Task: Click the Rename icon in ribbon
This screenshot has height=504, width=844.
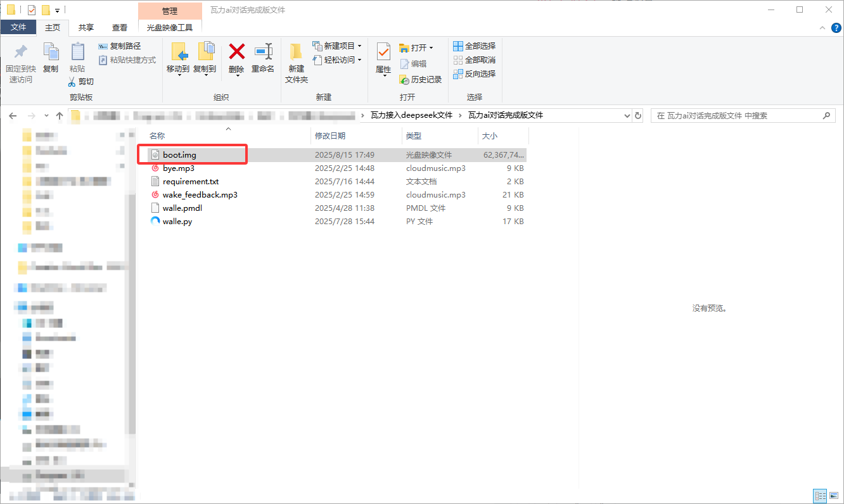Action: [x=263, y=52]
